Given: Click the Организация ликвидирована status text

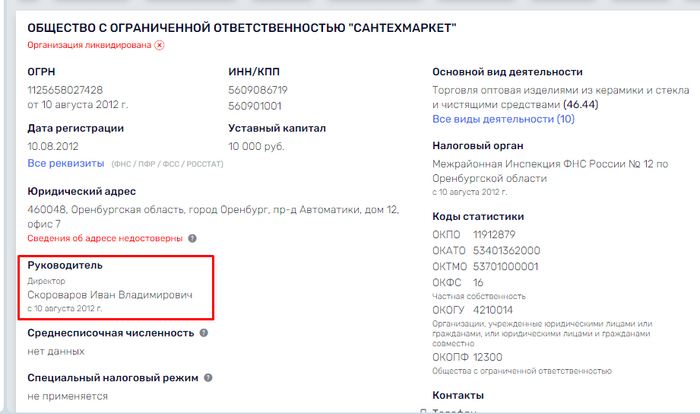Looking at the screenshot, I should tap(89, 45).
